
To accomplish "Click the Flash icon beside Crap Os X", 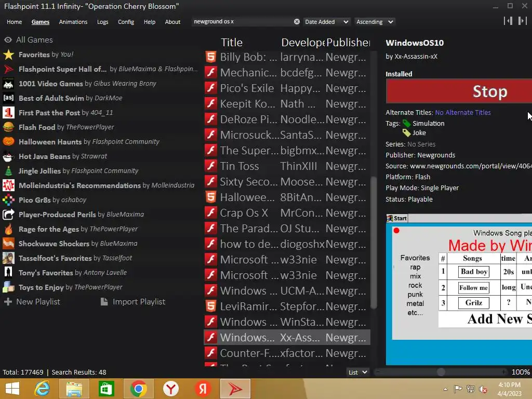I will (x=211, y=212).
